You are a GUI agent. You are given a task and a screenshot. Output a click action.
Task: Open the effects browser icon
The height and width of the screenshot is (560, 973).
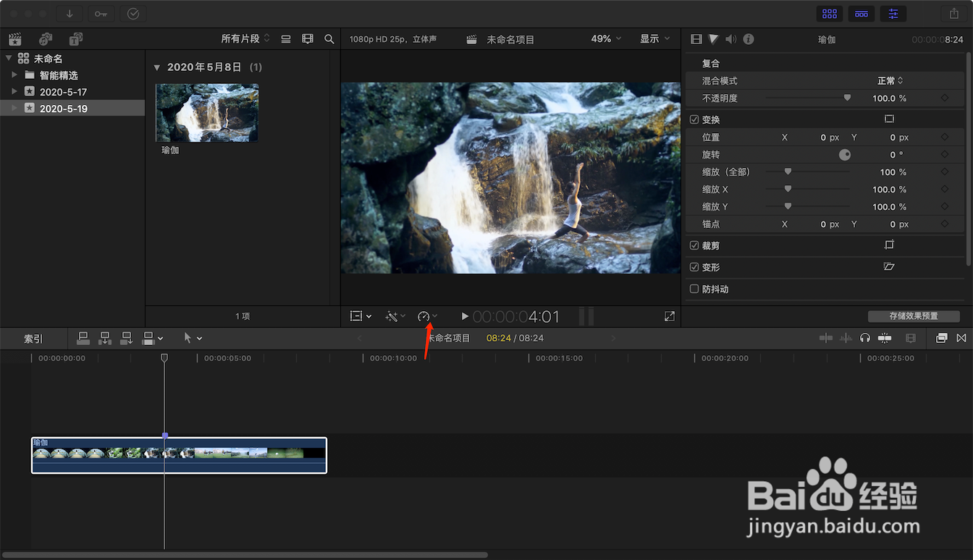941,338
